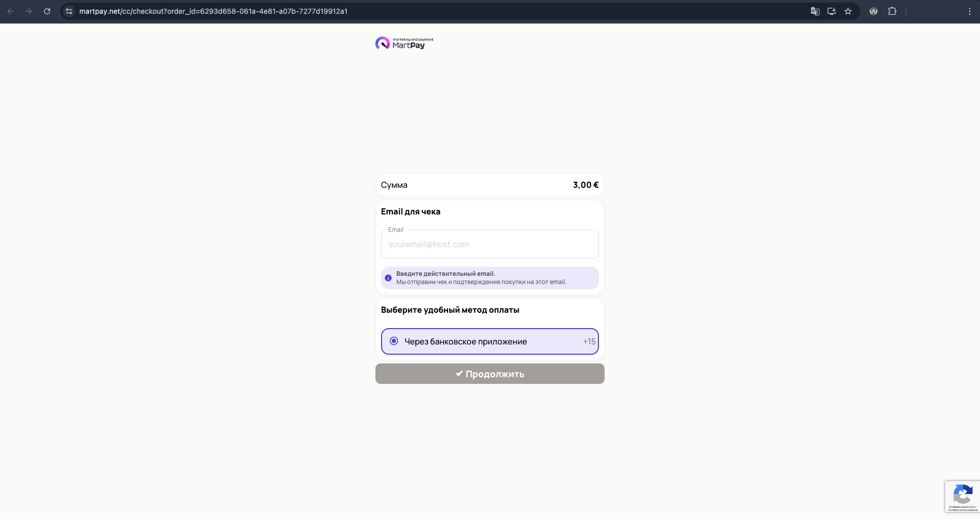
Task: Open the Extensions puzzle icon
Action: pyautogui.click(x=892, y=11)
